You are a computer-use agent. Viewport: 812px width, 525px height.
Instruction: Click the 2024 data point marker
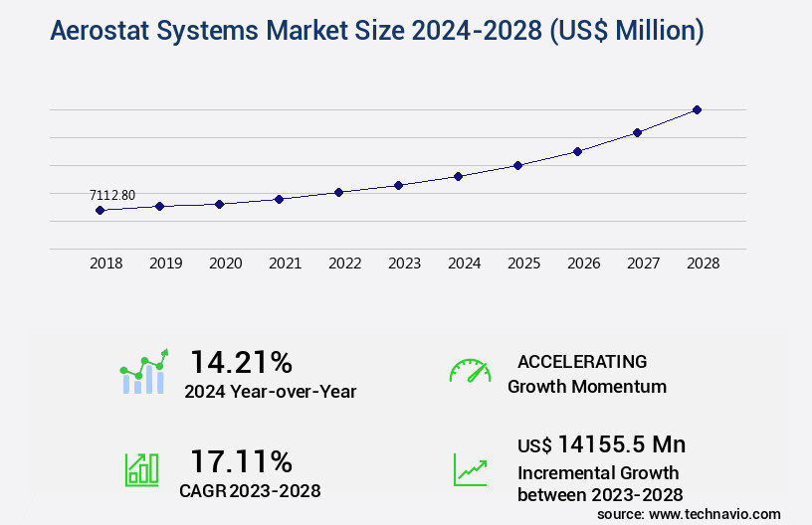pos(458,176)
